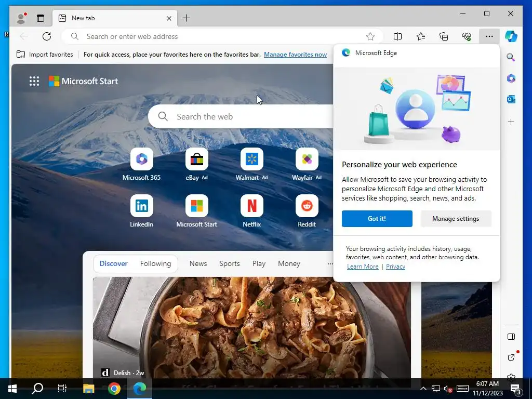Open the Edge profile icon
This screenshot has height=399, width=532.
coord(21,18)
